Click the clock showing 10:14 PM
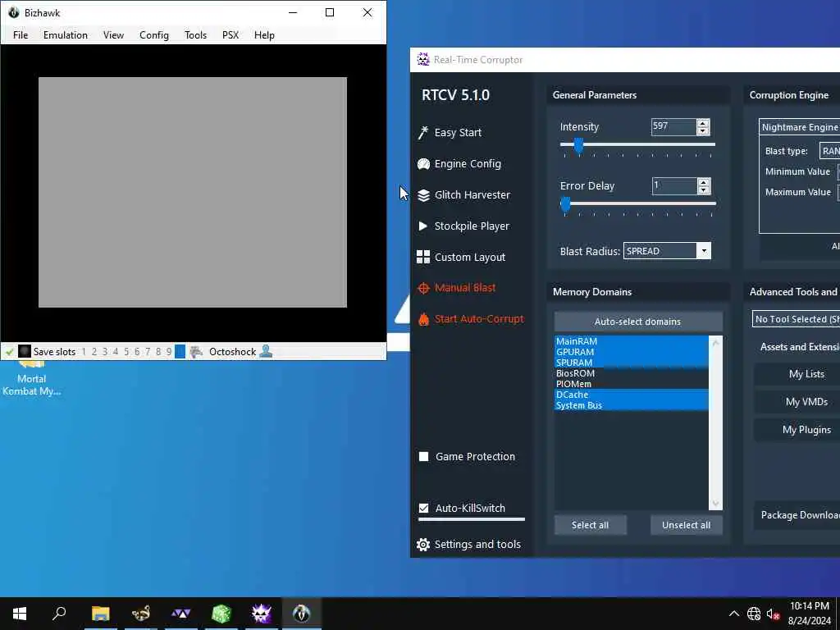 (x=809, y=606)
